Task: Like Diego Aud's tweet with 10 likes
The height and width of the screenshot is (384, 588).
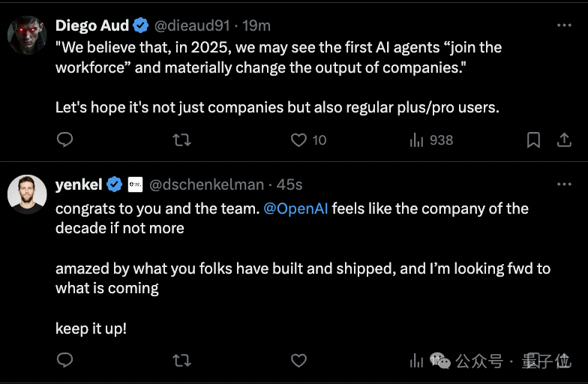Action: [x=299, y=139]
